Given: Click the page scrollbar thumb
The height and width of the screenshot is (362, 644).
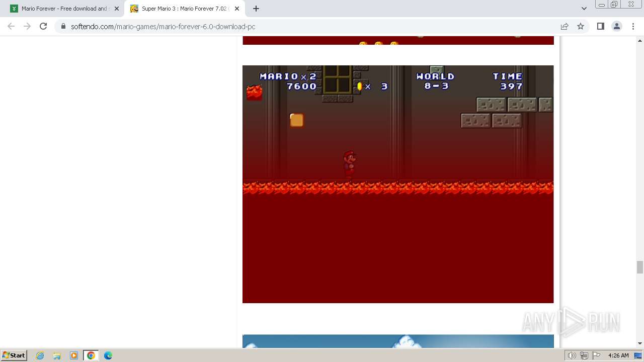Looking at the screenshot, I should [x=639, y=267].
